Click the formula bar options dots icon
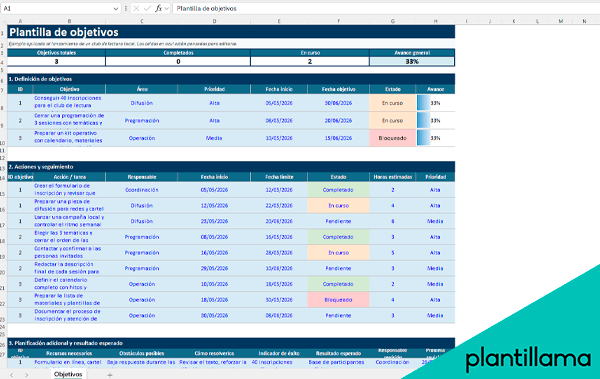This screenshot has height=379, width=600. (x=126, y=8)
